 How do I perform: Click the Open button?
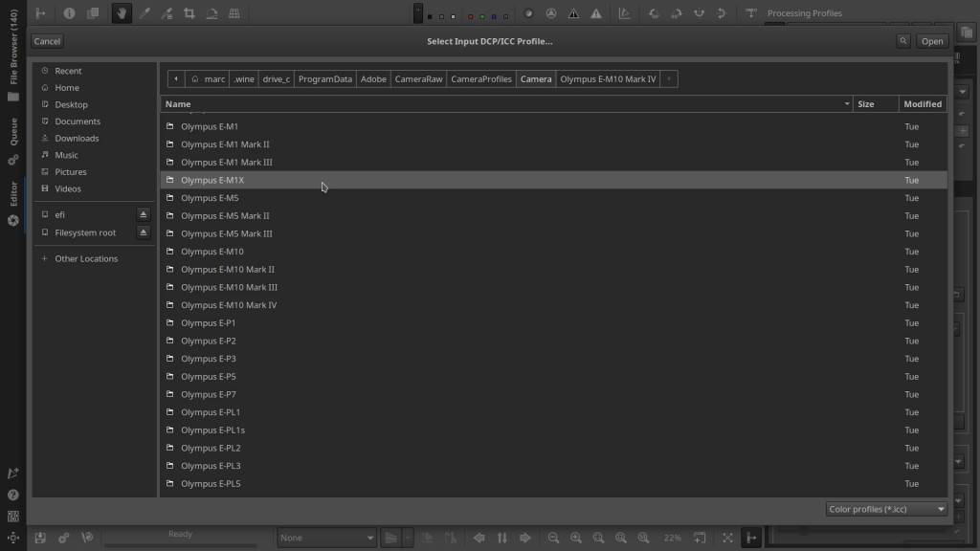point(932,41)
